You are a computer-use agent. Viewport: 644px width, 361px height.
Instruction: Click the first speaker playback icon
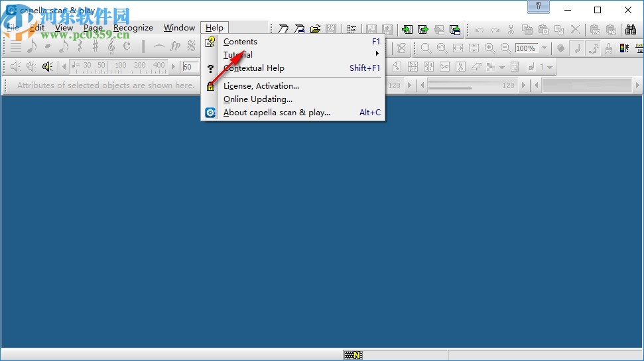(16, 66)
